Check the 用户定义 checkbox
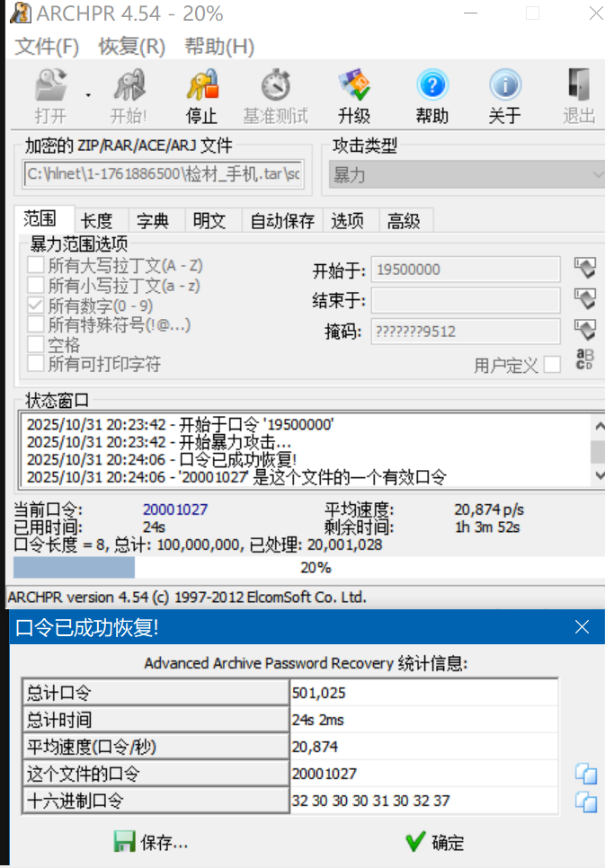605x868 pixels. 552,364
